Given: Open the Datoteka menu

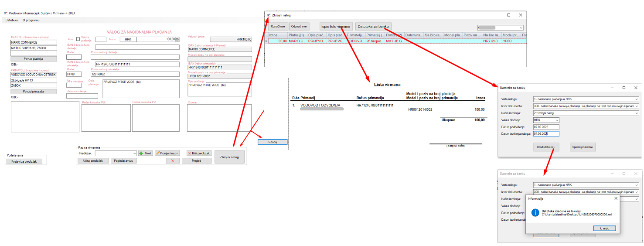Looking at the screenshot, I should (12, 20).
